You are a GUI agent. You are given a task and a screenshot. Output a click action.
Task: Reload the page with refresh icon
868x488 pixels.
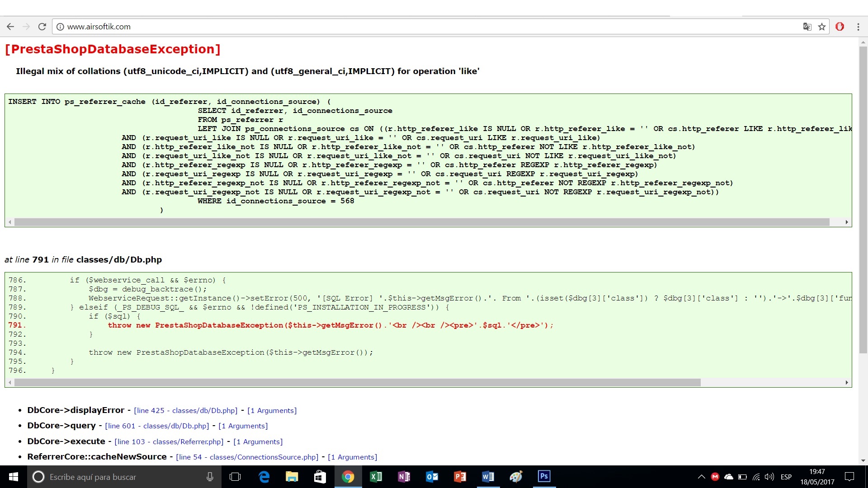click(42, 27)
